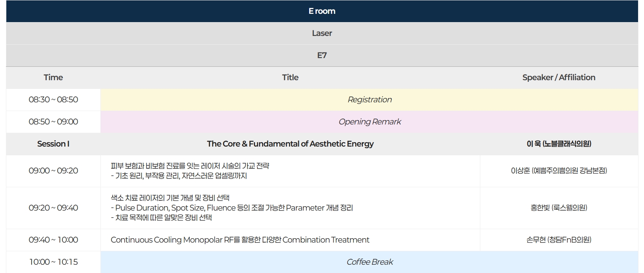
Task: Select the blue Coffee Break row
Action: click(369, 262)
